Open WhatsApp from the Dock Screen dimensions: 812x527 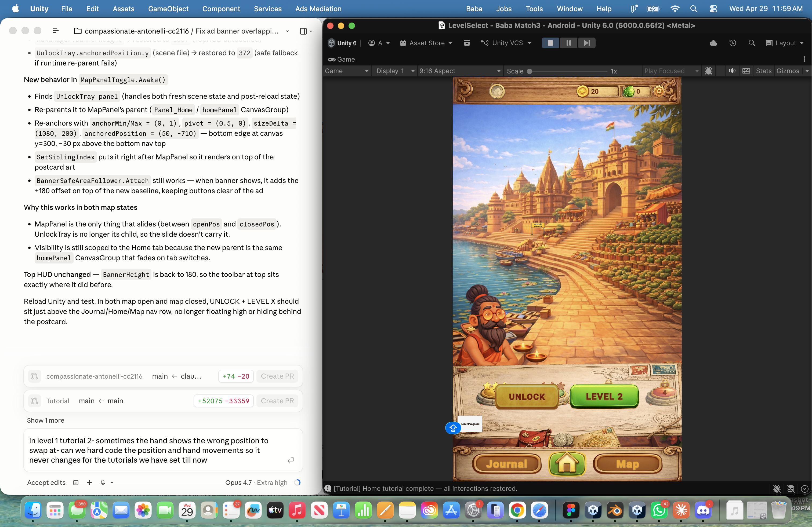coord(659,510)
